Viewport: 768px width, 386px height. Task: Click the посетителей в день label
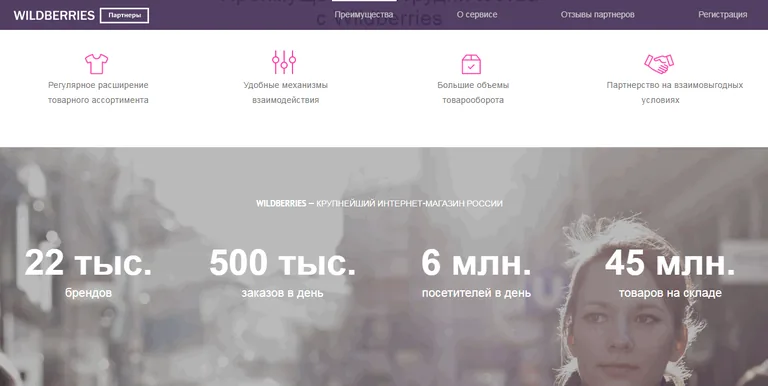[476, 293]
